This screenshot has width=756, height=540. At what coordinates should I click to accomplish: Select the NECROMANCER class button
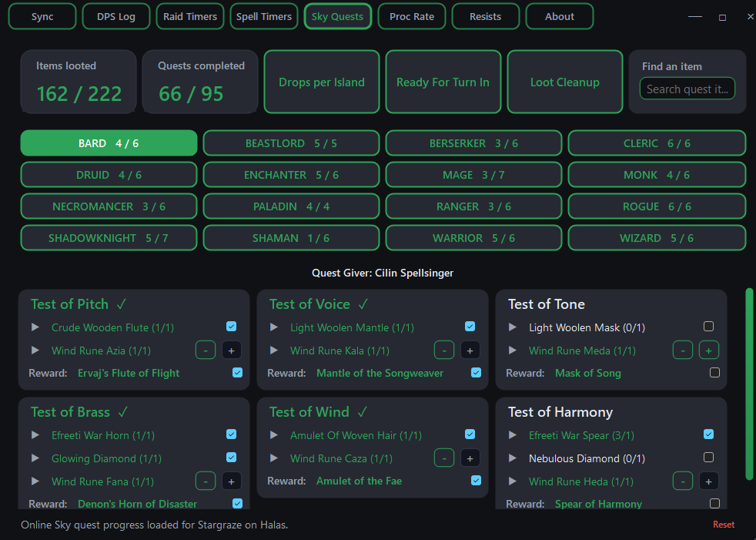click(x=109, y=206)
